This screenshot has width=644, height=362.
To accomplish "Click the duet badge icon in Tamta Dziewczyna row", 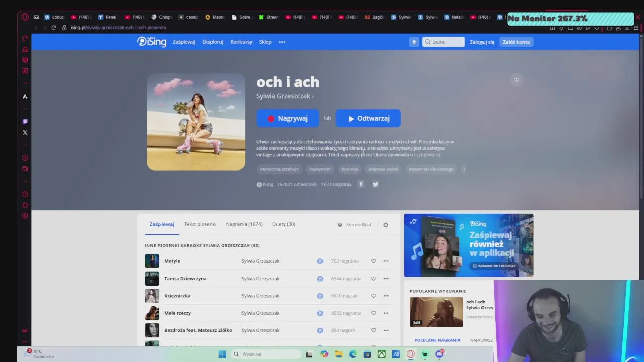I will tap(319, 279).
